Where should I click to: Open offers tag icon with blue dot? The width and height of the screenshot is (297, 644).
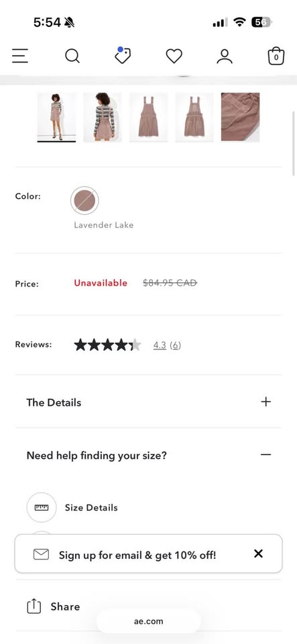122,55
